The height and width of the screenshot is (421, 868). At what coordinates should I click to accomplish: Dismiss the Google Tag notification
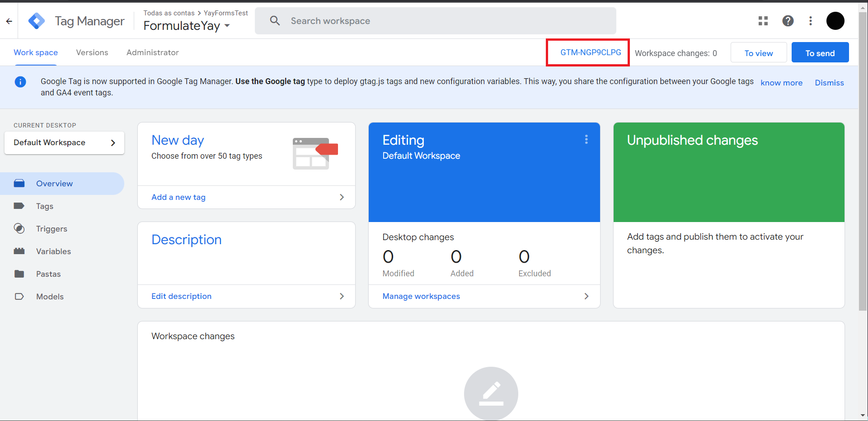pos(829,83)
